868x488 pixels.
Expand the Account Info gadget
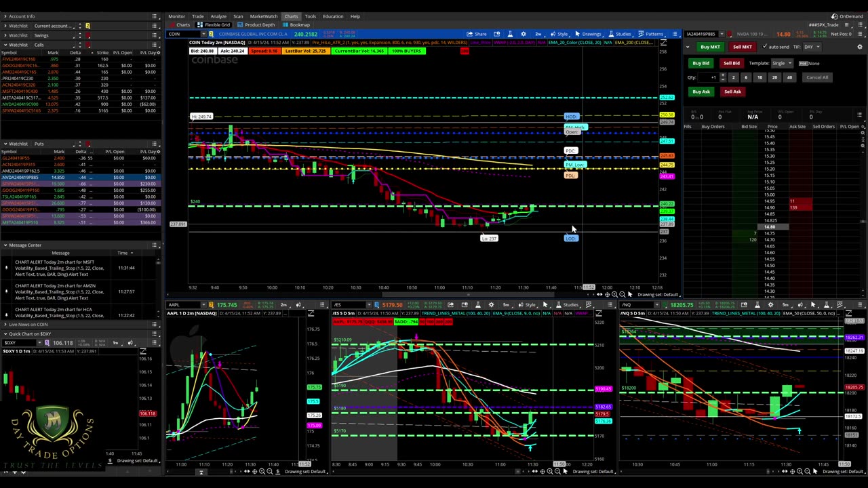coord(5,16)
